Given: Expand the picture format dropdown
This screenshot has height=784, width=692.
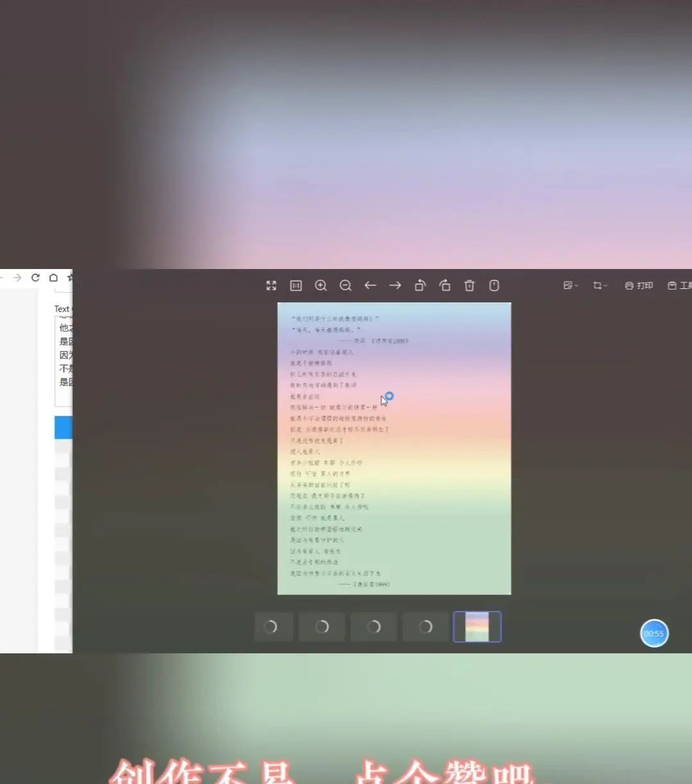Looking at the screenshot, I should (x=569, y=286).
